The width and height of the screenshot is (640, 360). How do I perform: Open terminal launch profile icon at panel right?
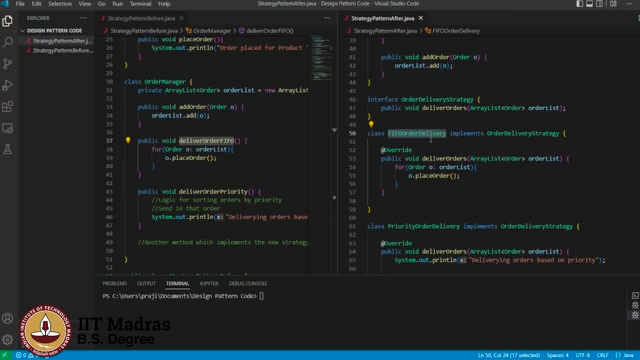tap(635, 296)
